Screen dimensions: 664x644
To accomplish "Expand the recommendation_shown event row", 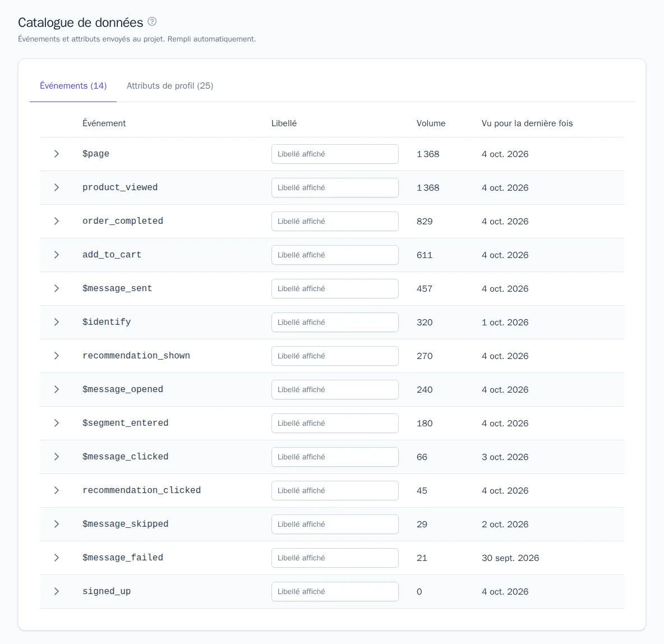I will [x=56, y=356].
